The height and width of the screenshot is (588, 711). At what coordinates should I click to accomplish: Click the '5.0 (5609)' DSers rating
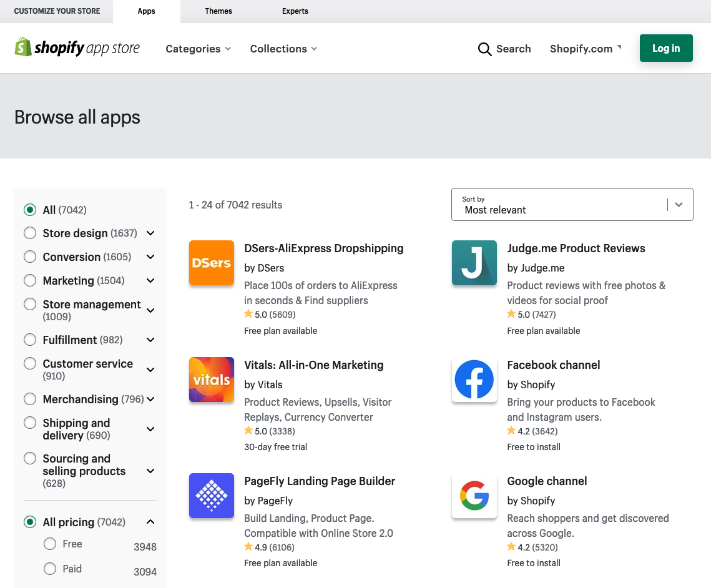coord(270,314)
